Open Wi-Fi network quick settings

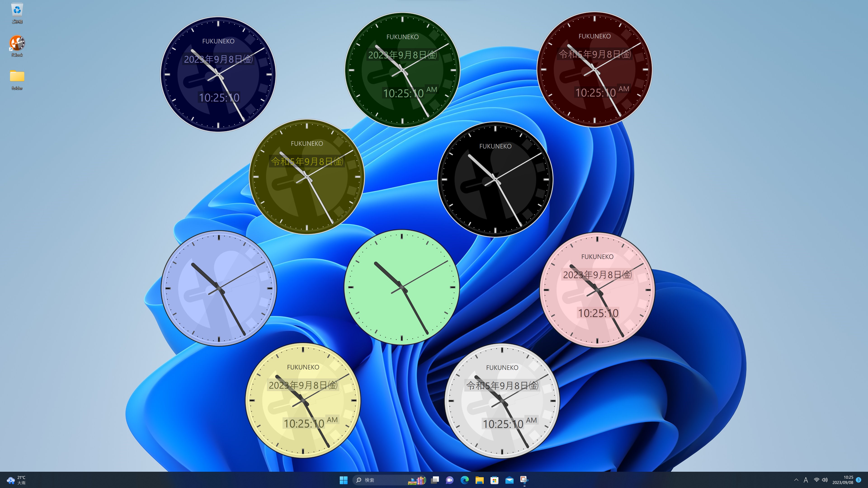click(816, 480)
